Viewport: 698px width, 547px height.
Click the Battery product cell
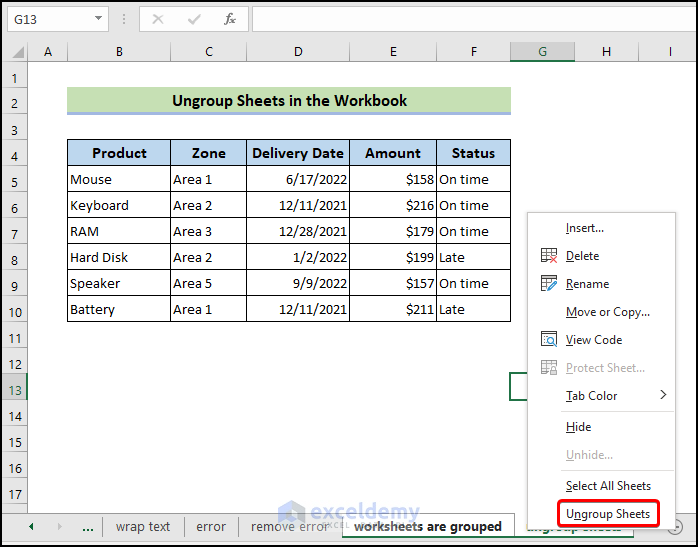[119, 309]
